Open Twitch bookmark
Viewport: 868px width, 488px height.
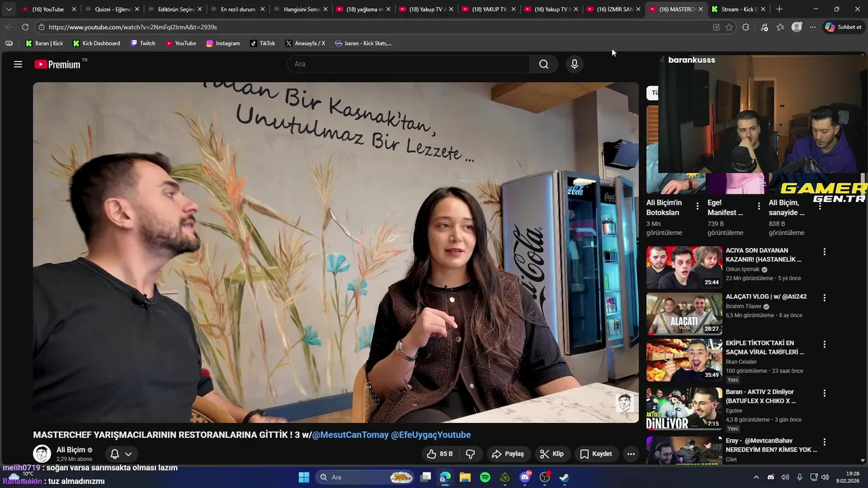[143, 43]
